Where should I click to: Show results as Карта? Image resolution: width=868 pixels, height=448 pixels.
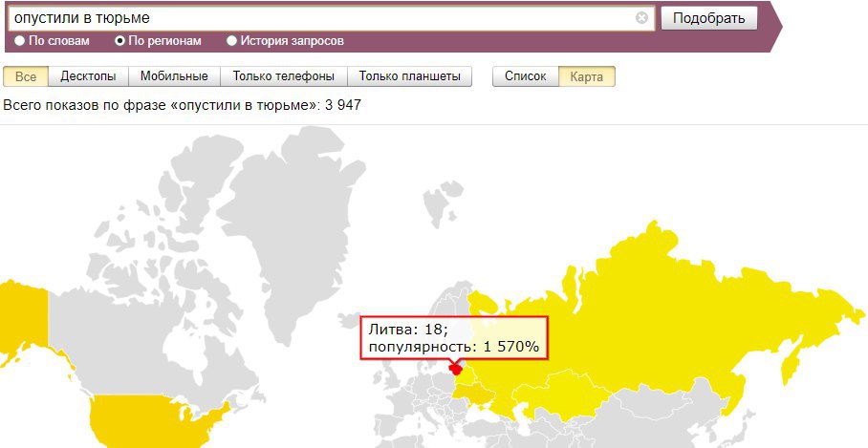tap(587, 76)
